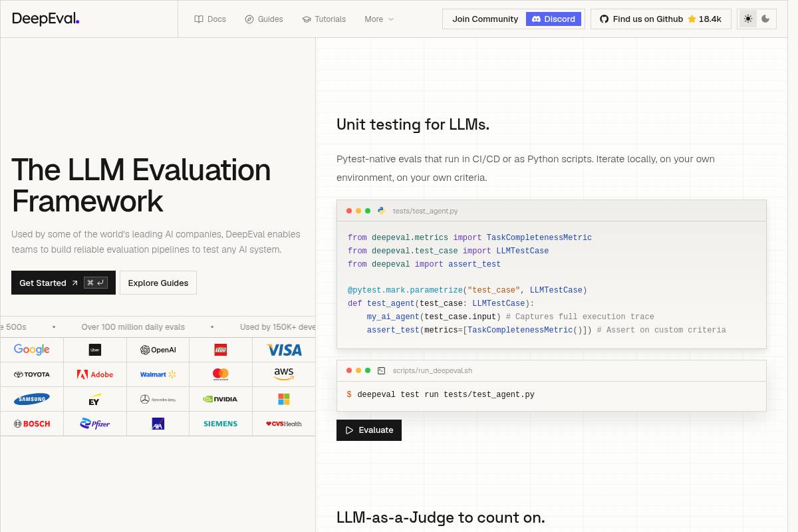Click the "The LLM Evaluation Framework" headline
Image resolution: width=798 pixels, height=532 pixels.
pos(141,185)
